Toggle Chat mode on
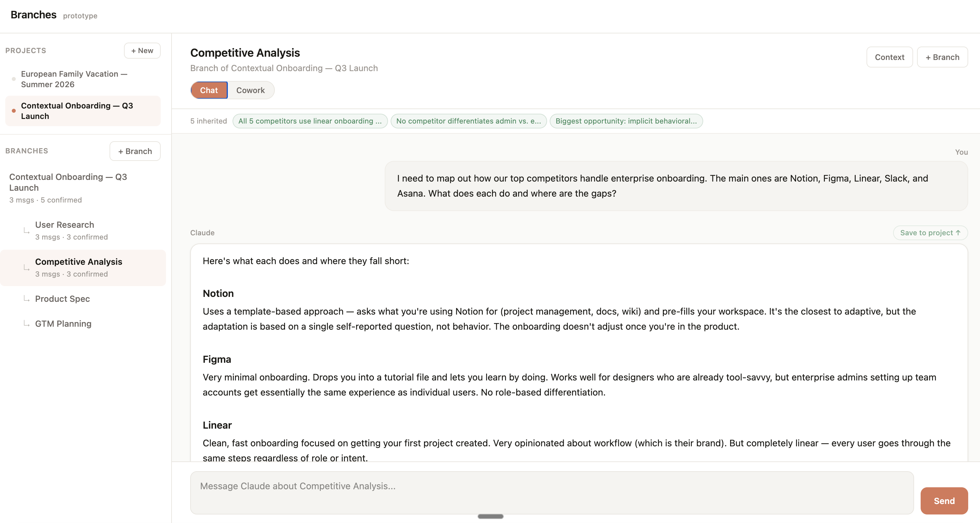980x523 pixels. point(209,90)
